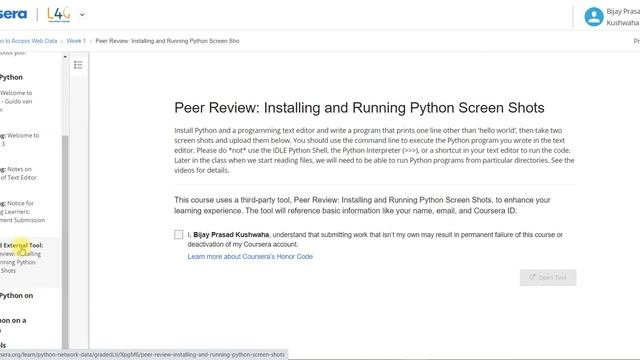Screen dimensions: 640x360
Task: Toggle the sidebar list menu icon
Action: pyautogui.click(x=78, y=65)
